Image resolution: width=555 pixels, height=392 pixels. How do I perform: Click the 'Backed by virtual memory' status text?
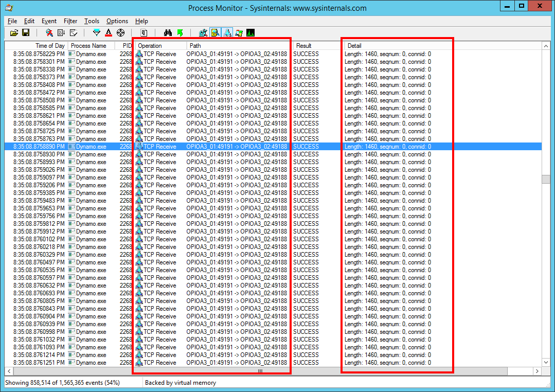181,383
